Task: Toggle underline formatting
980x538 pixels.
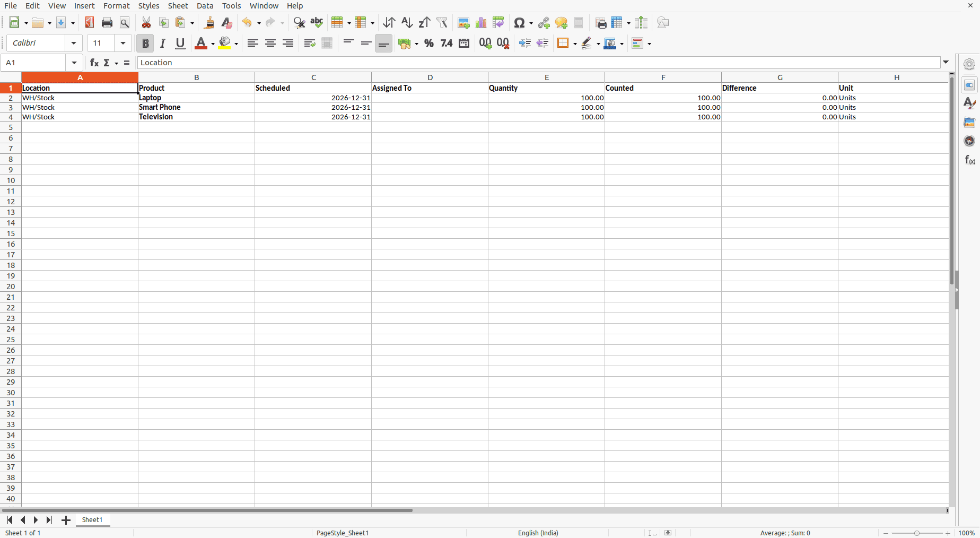Action: [x=180, y=43]
